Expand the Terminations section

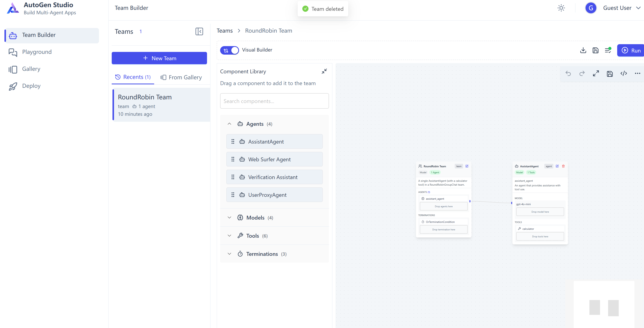point(229,254)
